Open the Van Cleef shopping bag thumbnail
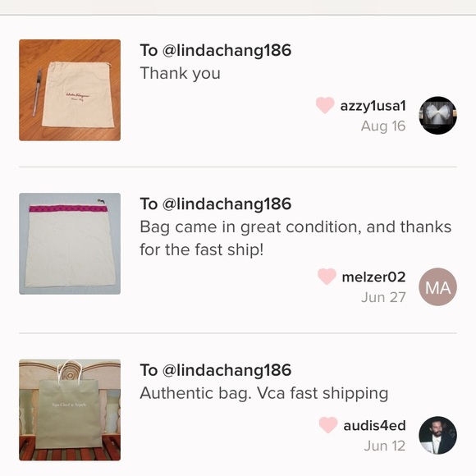The width and height of the screenshot is (476, 476). click(x=70, y=410)
